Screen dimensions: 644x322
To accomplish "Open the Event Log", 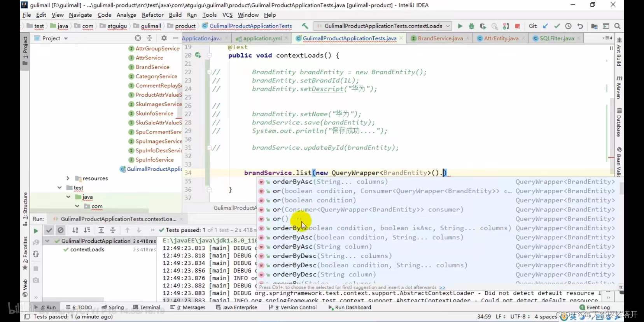I will tap(595, 307).
